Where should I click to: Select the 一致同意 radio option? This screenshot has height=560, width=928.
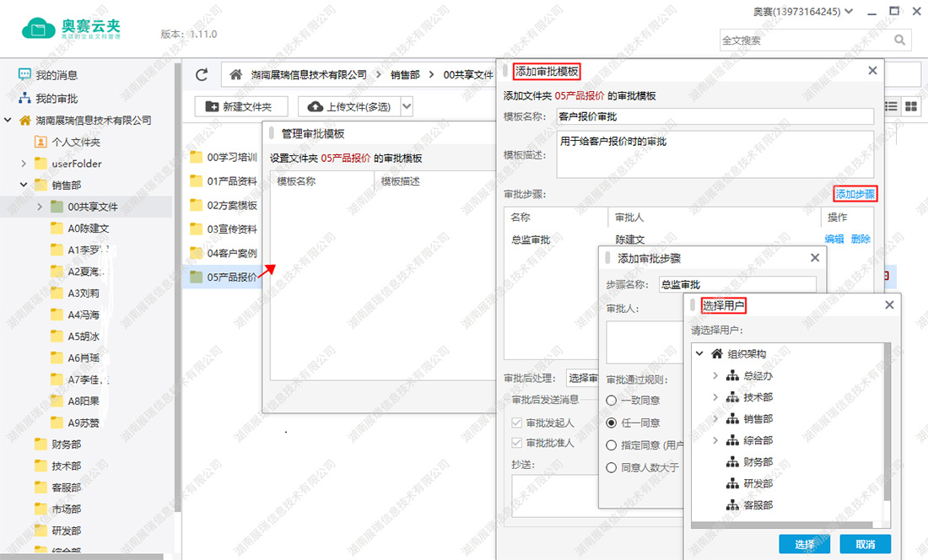point(612,401)
